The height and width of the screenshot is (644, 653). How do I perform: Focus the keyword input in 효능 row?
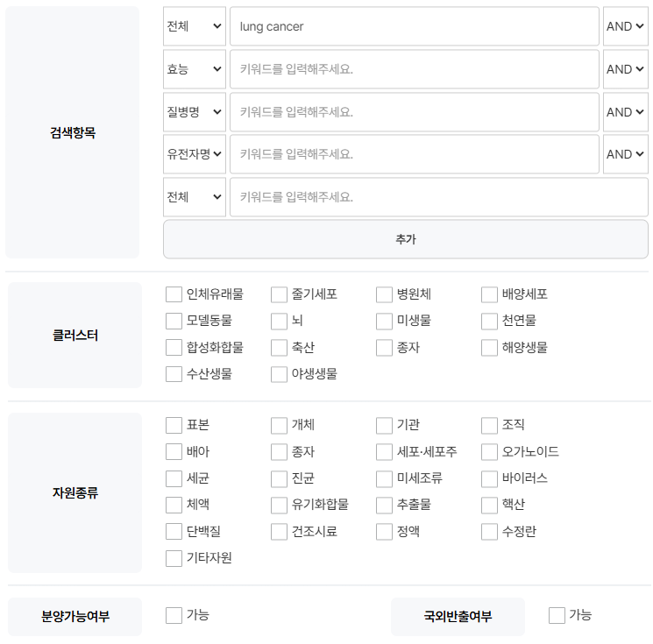coord(415,69)
